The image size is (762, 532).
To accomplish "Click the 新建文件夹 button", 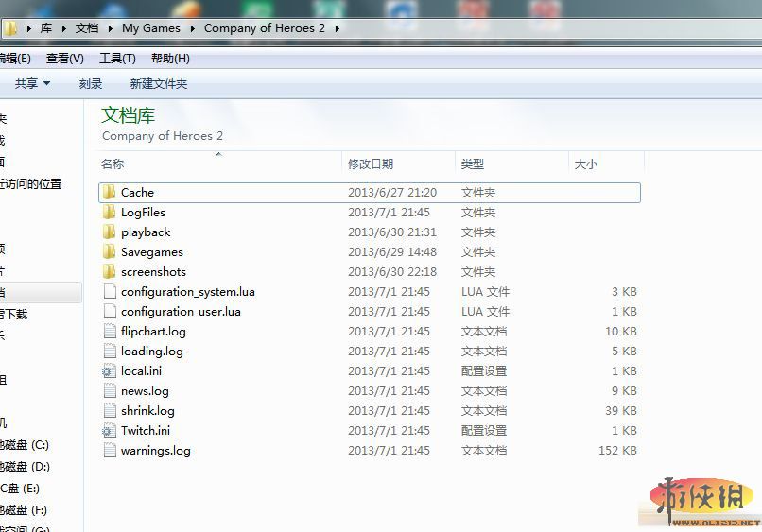I will 159,84.
